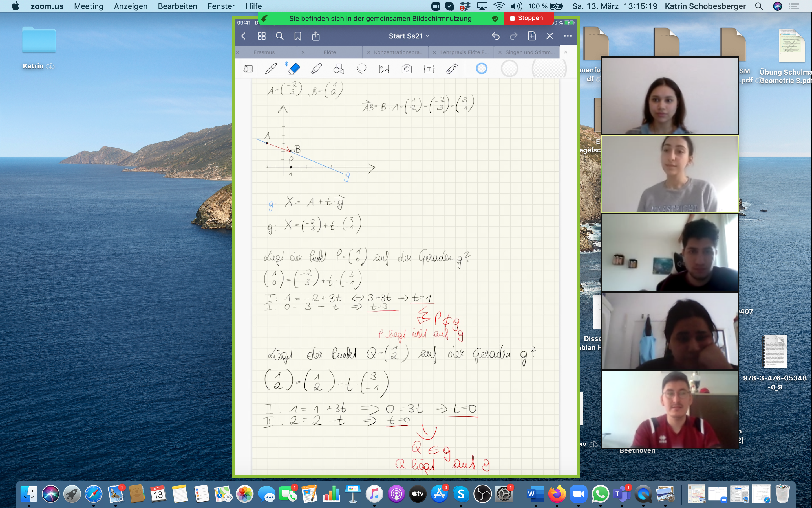The image size is (812, 508).
Task: Click the green screen-sharing status banner
Action: pos(381,18)
